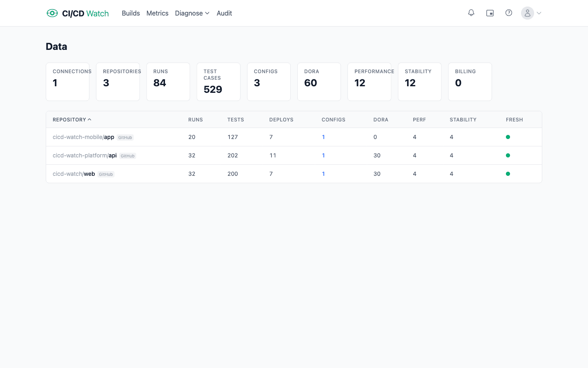The height and width of the screenshot is (368, 588).
Task: Click fresh status dot for platform/api
Action: point(508,155)
